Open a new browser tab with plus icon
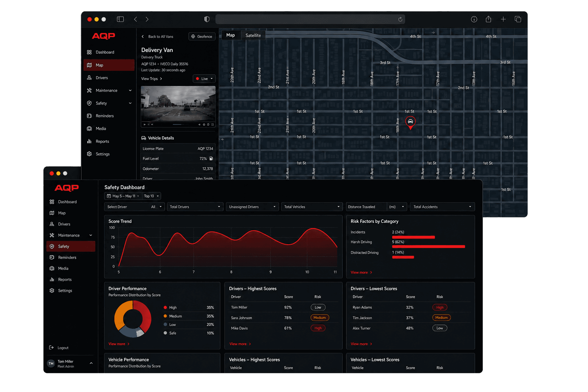 coord(503,19)
